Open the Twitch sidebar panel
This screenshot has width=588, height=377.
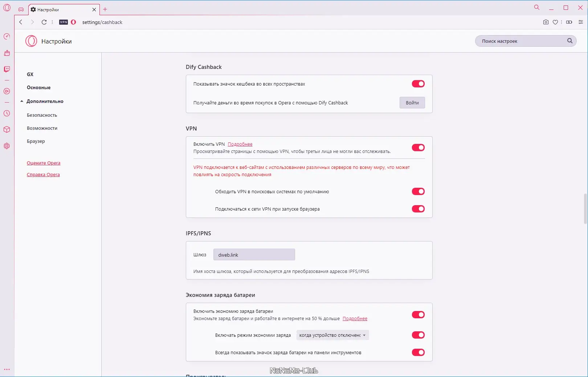(7, 69)
